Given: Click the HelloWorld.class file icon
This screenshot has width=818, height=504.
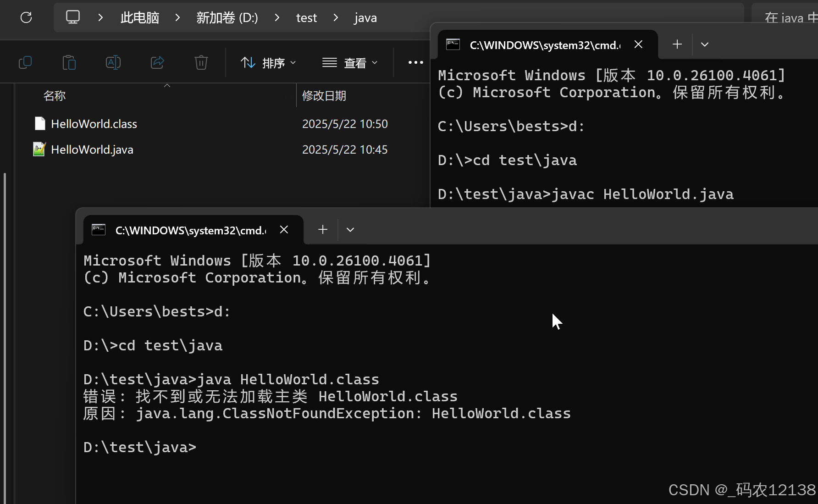Looking at the screenshot, I should [40, 123].
